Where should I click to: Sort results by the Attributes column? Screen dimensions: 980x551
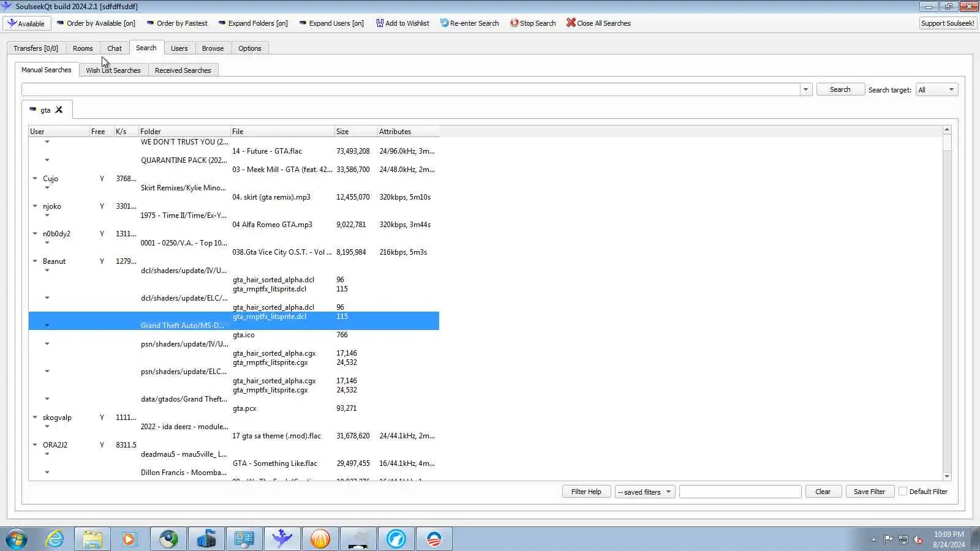click(408, 132)
